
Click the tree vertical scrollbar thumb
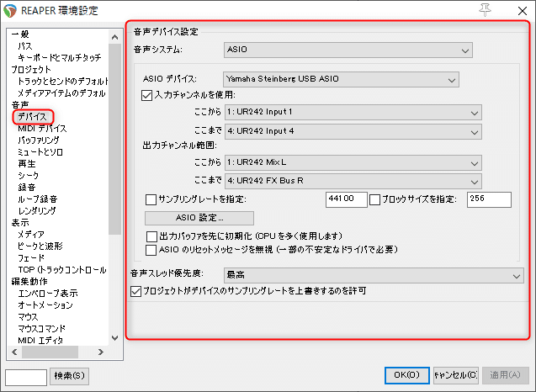(x=115, y=139)
